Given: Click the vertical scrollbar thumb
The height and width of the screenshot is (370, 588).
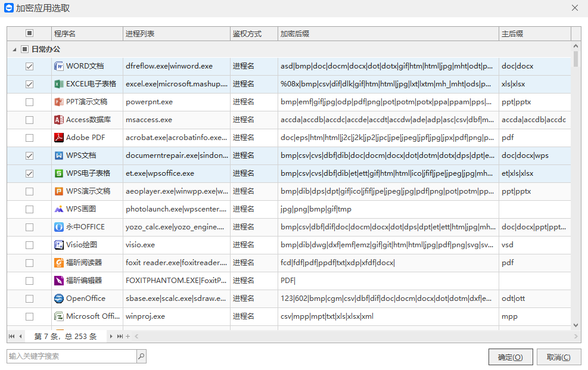Looking at the screenshot, I should click(575, 59).
